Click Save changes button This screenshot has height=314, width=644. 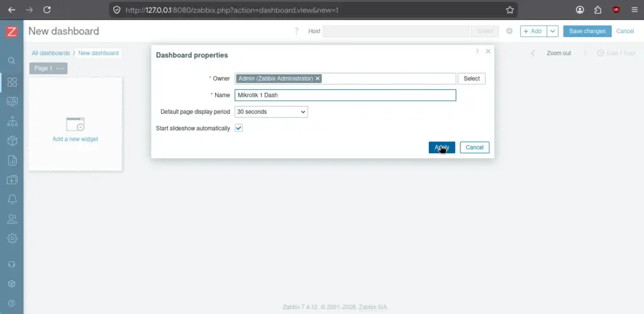pos(587,31)
